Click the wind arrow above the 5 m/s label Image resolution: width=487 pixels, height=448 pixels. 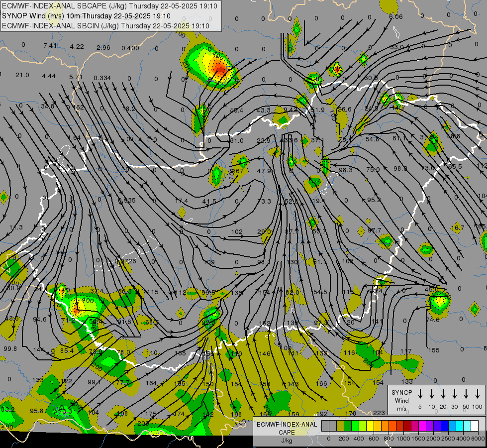[x=420, y=394]
